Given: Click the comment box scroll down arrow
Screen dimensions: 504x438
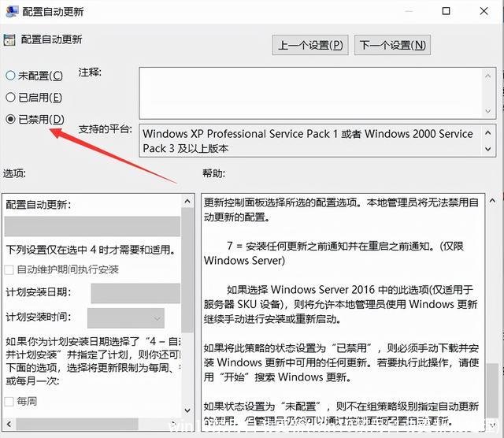Looking at the screenshot, I should 488,111.
